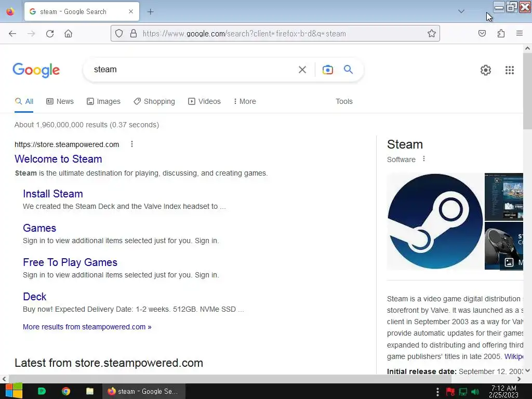This screenshot has height=399, width=532.
Task: Open the Steam store screenshot thumbnail
Action: coord(504,197)
